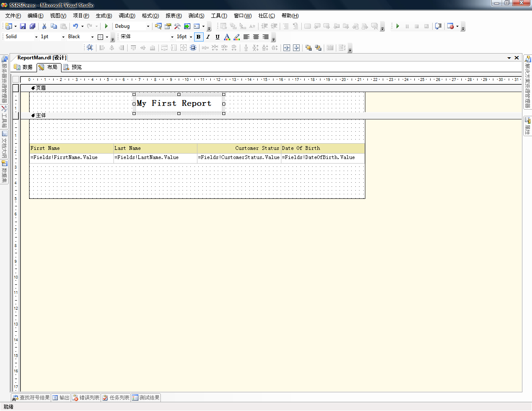Copy the selected item
The width and height of the screenshot is (532, 411).
point(54,26)
